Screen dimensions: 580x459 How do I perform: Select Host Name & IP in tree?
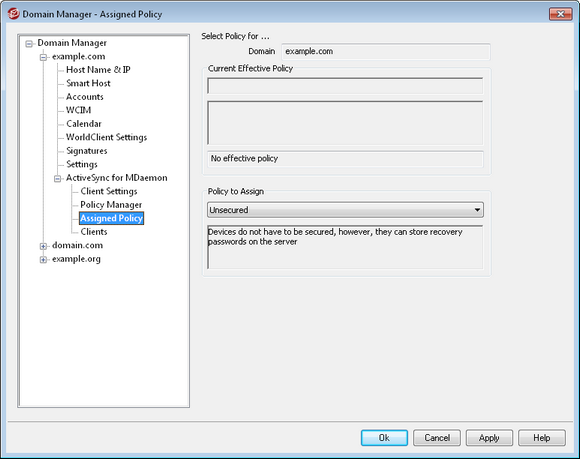(98, 70)
